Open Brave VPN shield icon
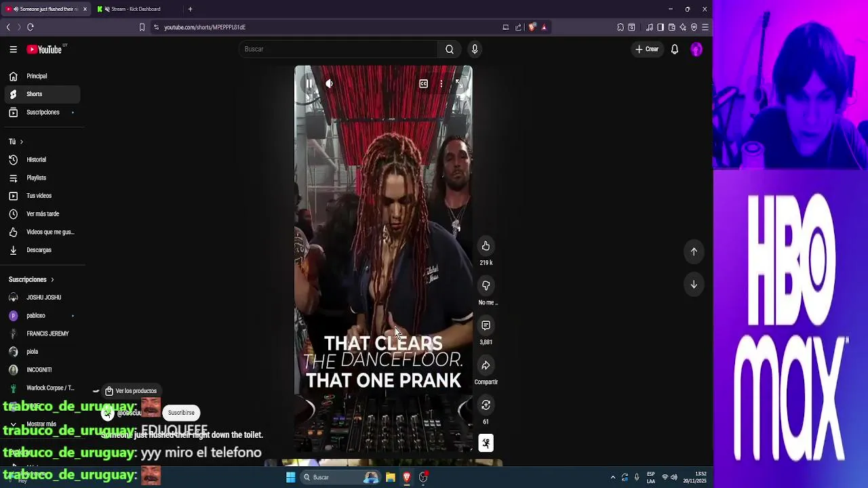Viewport: 868px width, 488px height. pyautogui.click(x=694, y=27)
